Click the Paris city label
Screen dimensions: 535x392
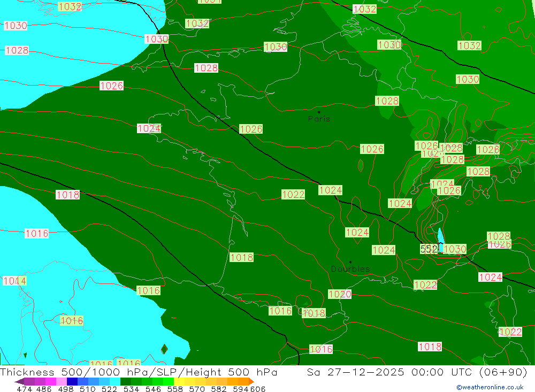(319, 119)
